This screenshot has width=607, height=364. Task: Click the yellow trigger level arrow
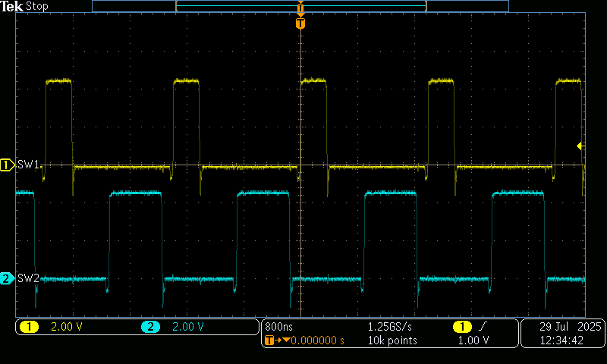click(580, 146)
